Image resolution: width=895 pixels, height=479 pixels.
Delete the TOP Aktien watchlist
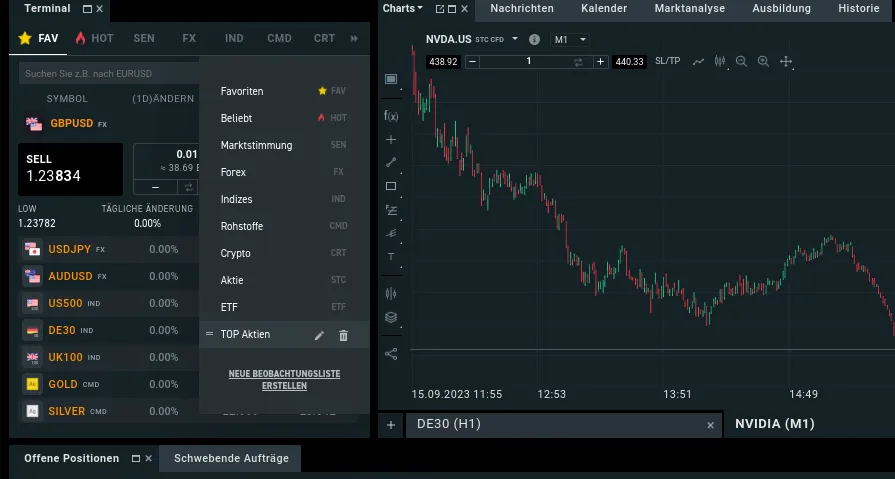[x=343, y=336]
